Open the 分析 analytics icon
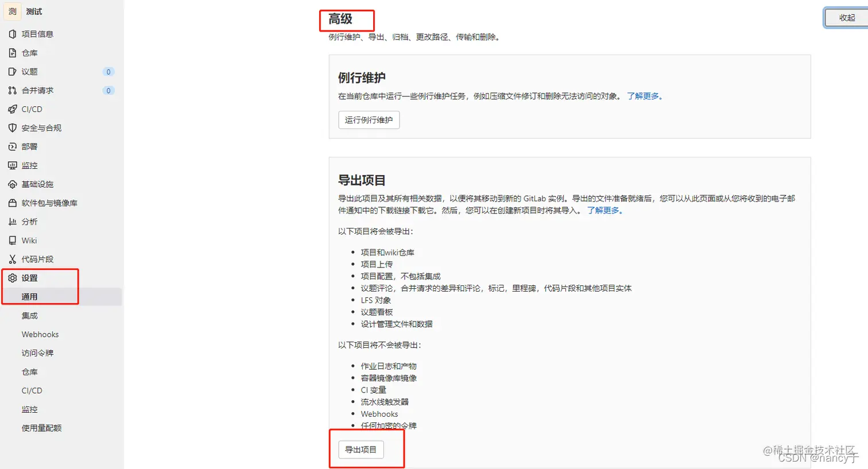Image resolution: width=868 pixels, height=469 pixels. click(13, 221)
